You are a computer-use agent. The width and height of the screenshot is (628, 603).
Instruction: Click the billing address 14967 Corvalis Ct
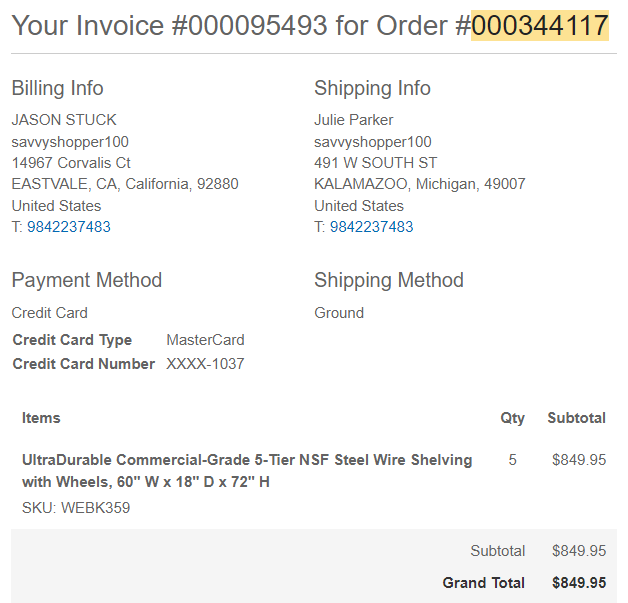click(x=71, y=163)
